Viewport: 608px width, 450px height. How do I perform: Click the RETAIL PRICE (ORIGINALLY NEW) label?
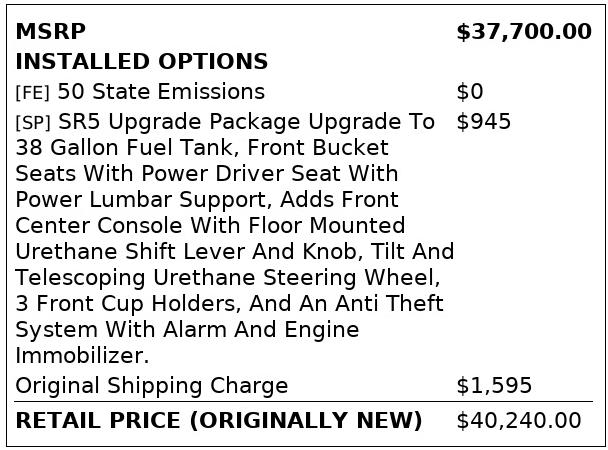[219, 421]
